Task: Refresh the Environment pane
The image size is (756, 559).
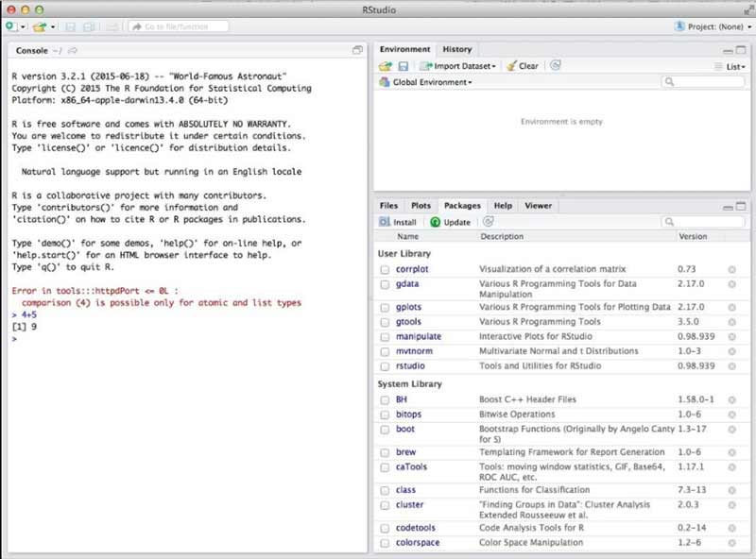Action: point(556,65)
